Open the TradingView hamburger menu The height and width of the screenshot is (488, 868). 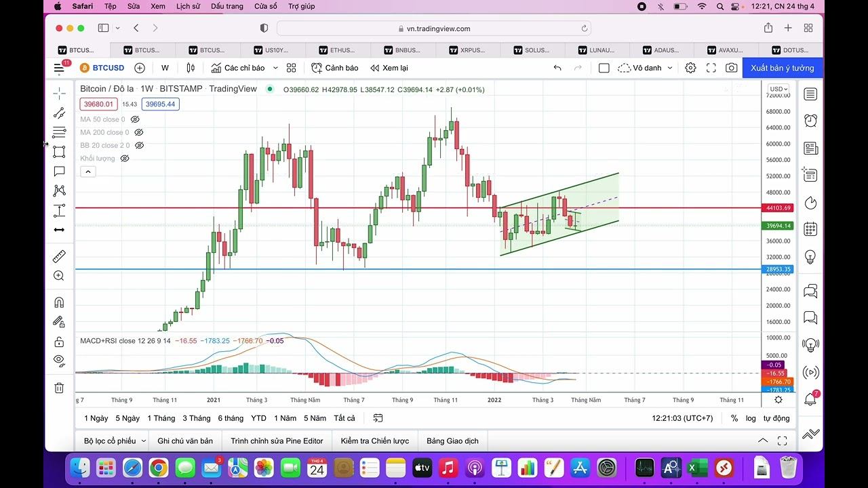60,68
